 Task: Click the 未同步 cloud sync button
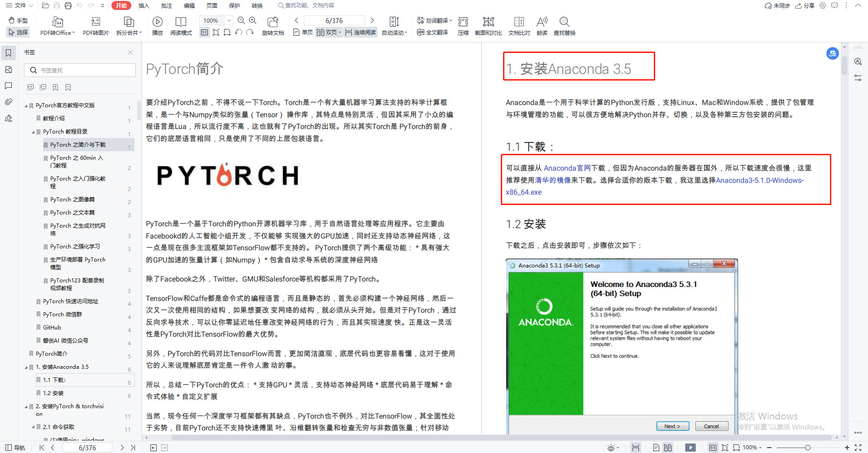[777, 5]
